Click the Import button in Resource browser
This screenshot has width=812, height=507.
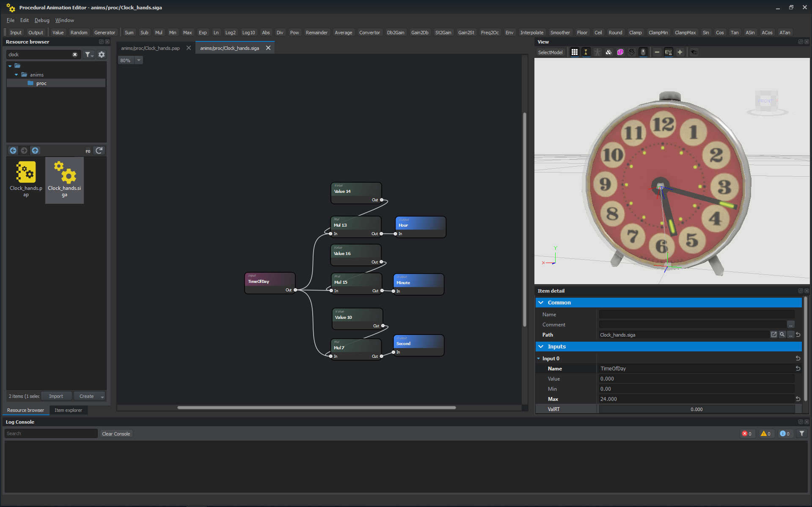click(x=56, y=396)
